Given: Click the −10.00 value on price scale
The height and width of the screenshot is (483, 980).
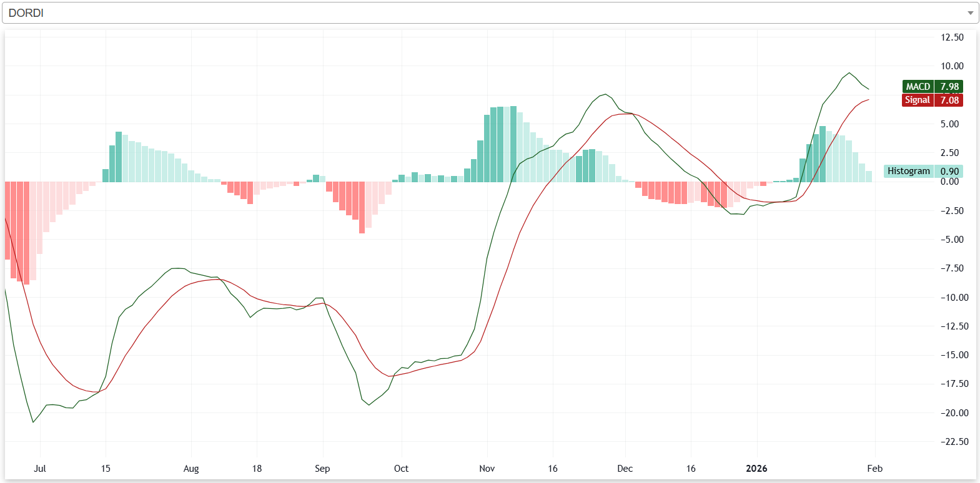Looking at the screenshot, I should 949,298.
